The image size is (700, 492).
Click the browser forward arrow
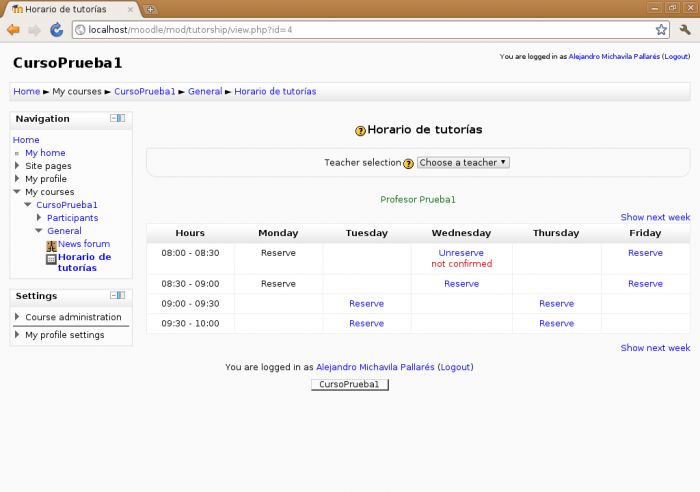34,30
